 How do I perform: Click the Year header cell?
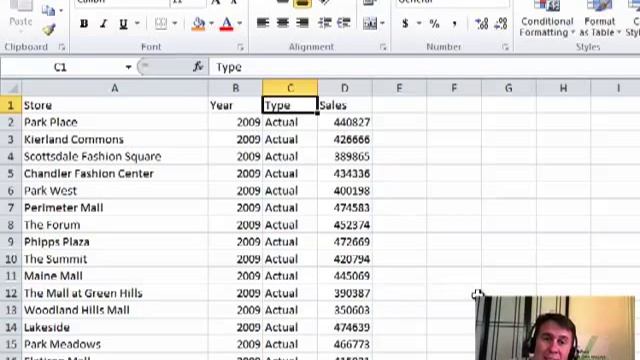pos(236,105)
